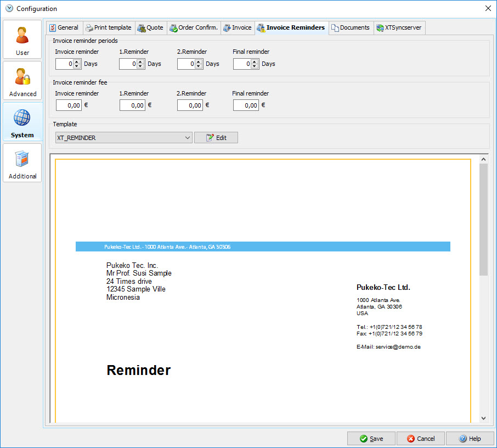
Task: Click the preview vertical scrollbar thumb
Action: click(x=483, y=220)
